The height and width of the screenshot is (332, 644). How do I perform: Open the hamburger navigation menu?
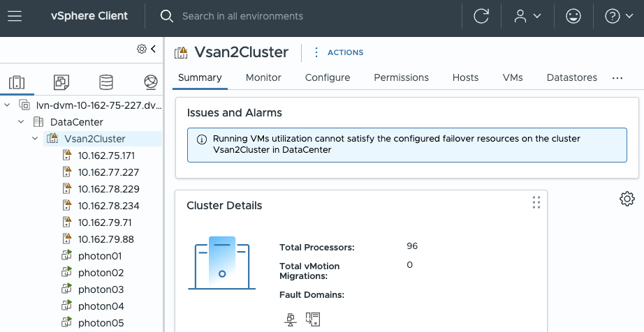click(15, 16)
